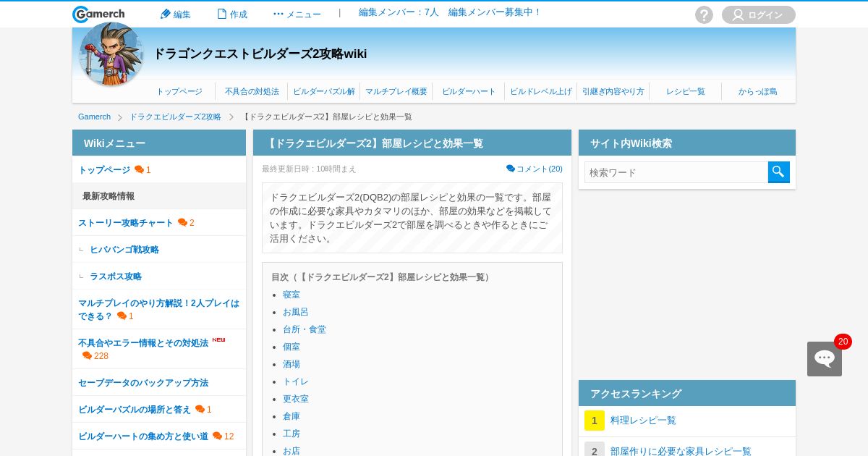Image resolution: width=868 pixels, height=456 pixels.
Task: Click the comment icon beside ビルダーパズルの場所
Action: pyautogui.click(x=200, y=410)
